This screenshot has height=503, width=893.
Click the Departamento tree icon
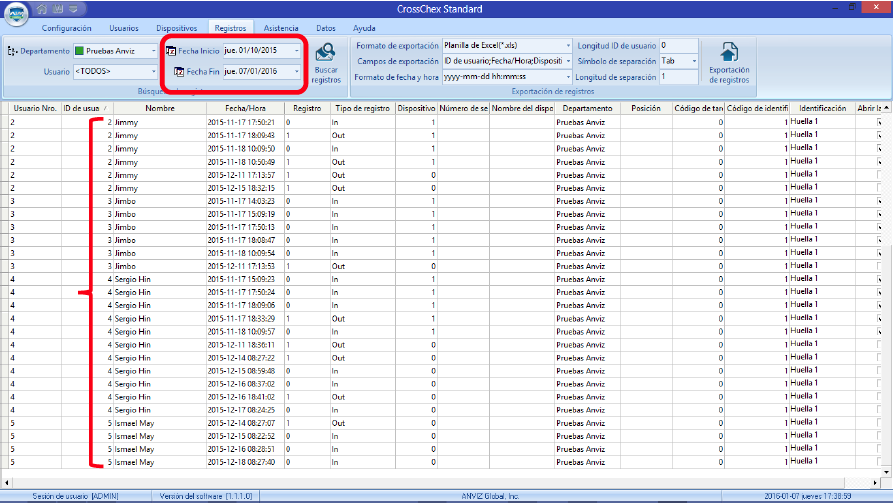pyautogui.click(x=13, y=51)
